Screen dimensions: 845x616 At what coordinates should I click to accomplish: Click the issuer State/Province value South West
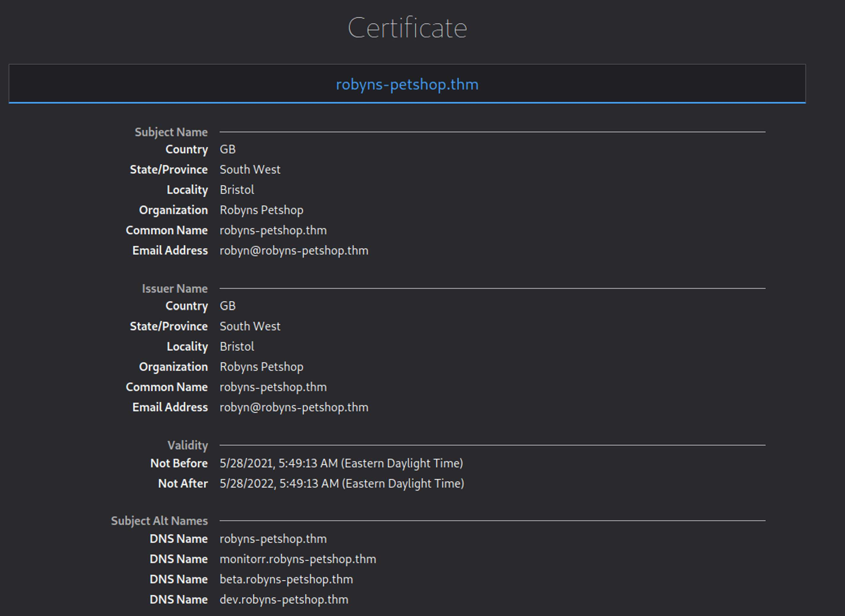point(249,326)
